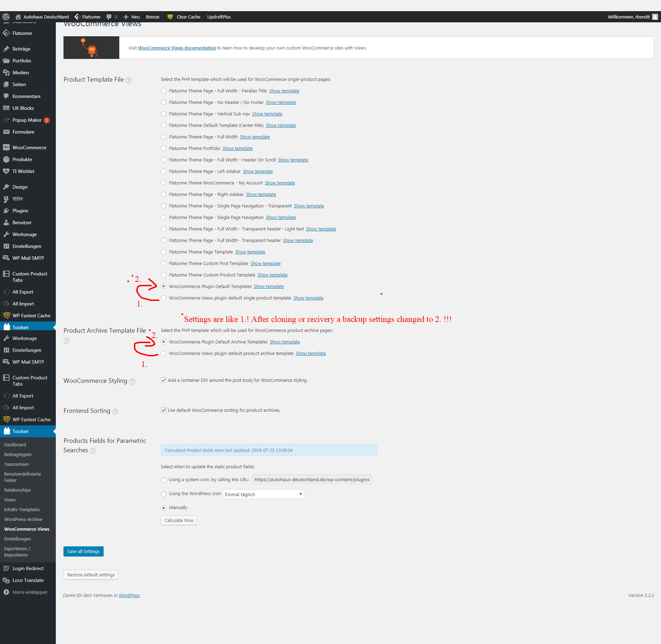Click the Portfolio icon in sidebar
The image size is (661, 644).
point(6,61)
